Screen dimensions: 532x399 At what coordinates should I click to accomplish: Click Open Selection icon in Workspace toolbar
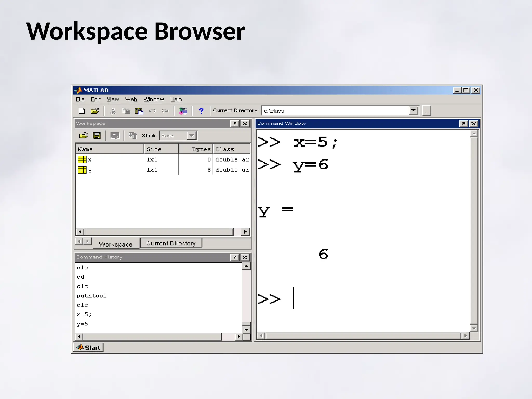pyautogui.click(x=115, y=136)
